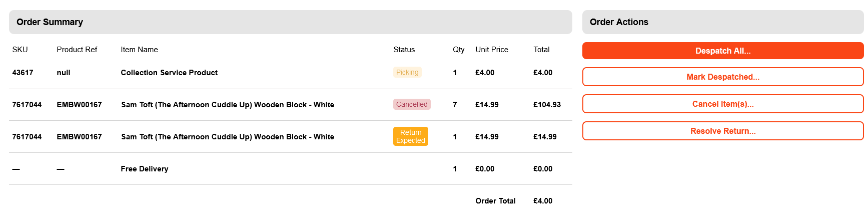Open the Cancel Item(s) action
The height and width of the screenshot is (212, 868).
tap(722, 104)
